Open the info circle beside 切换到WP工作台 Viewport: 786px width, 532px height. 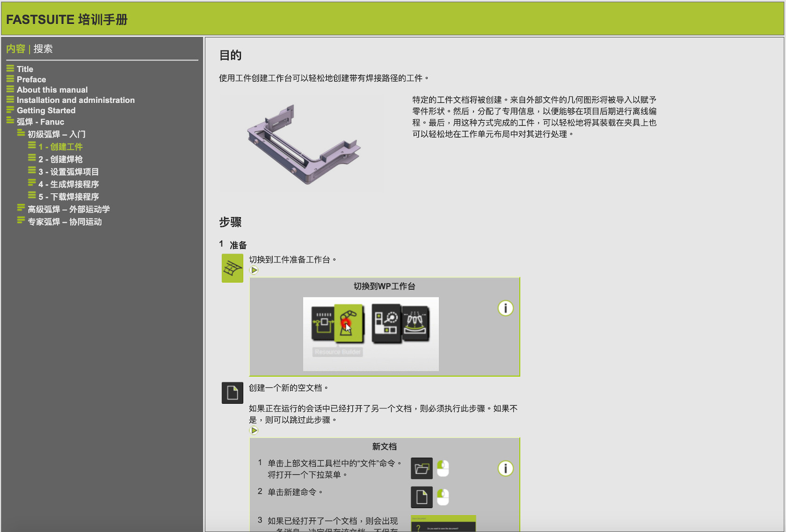point(505,308)
